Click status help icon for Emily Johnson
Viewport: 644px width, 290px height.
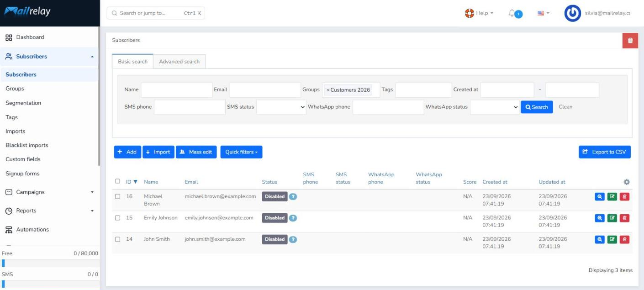point(293,218)
